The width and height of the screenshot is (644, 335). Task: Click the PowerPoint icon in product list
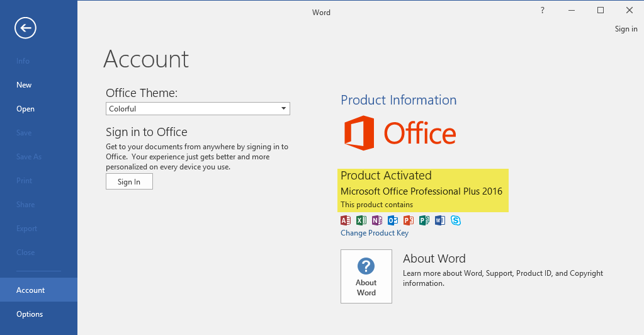(x=409, y=220)
